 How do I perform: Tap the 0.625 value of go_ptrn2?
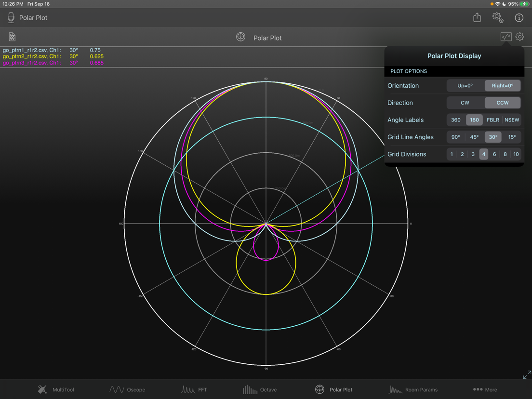[x=97, y=56]
